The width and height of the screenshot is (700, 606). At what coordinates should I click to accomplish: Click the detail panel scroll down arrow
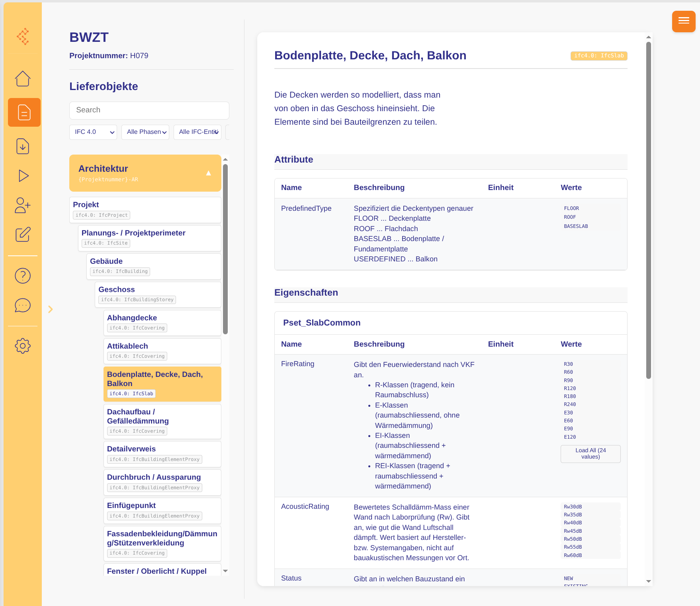pyautogui.click(x=649, y=581)
